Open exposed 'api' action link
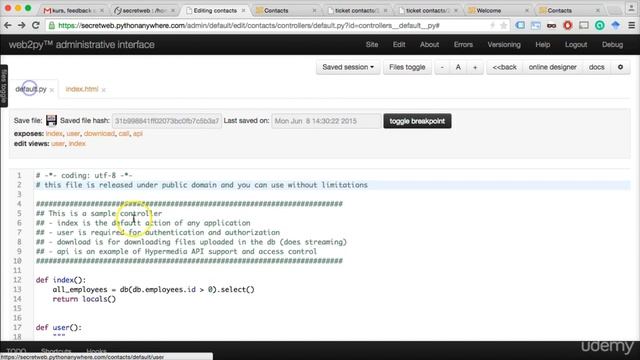The image size is (640, 360). pyautogui.click(x=138, y=133)
